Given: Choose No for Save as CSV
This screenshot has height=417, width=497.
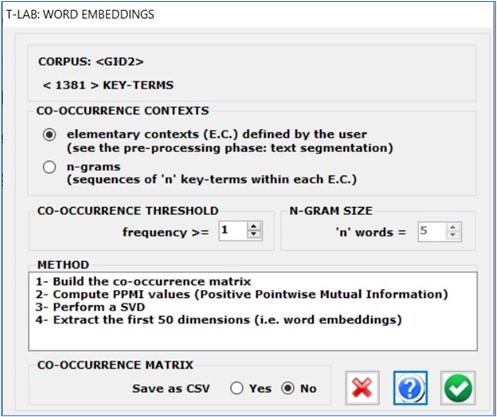Looking at the screenshot, I should (288, 388).
